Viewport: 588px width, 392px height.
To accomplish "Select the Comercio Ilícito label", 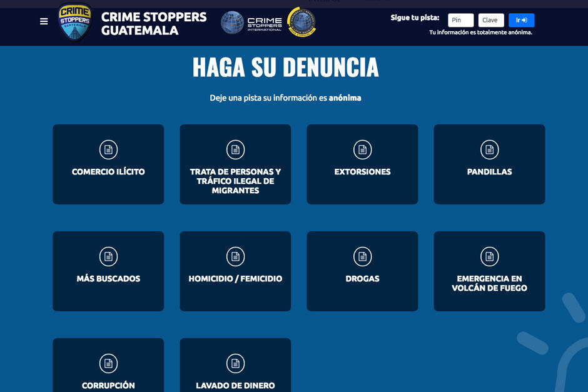I will [x=108, y=172].
